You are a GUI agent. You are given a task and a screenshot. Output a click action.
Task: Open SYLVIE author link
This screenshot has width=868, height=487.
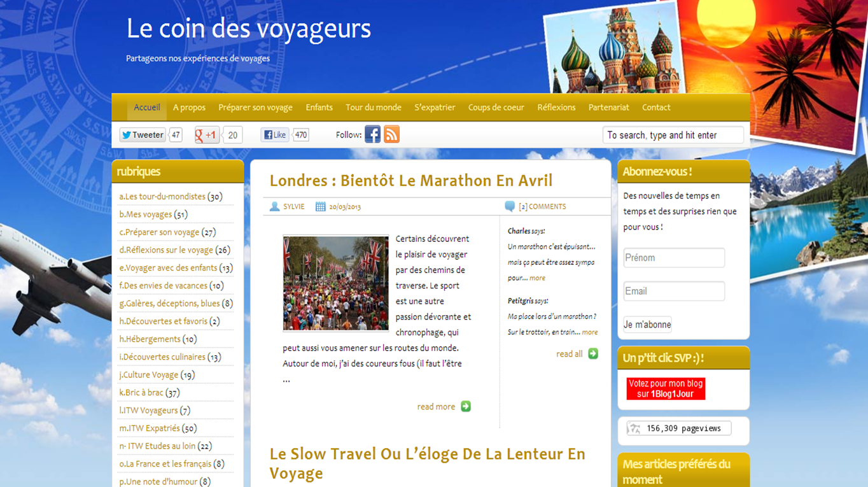pyautogui.click(x=294, y=206)
